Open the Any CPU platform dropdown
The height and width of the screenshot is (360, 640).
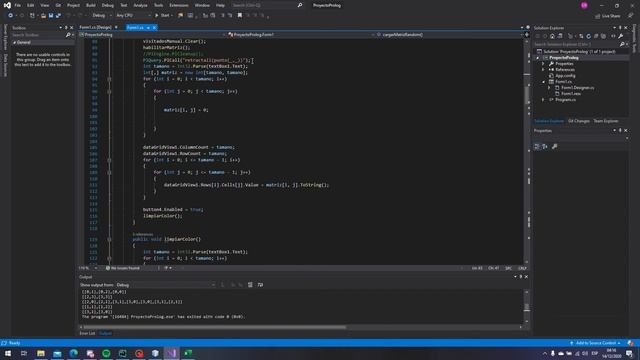click(x=133, y=16)
